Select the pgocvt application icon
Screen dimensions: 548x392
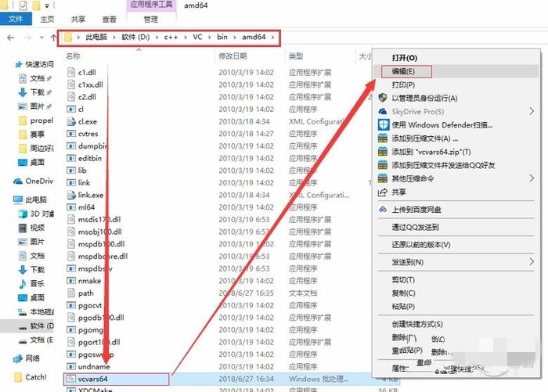(71, 305)
